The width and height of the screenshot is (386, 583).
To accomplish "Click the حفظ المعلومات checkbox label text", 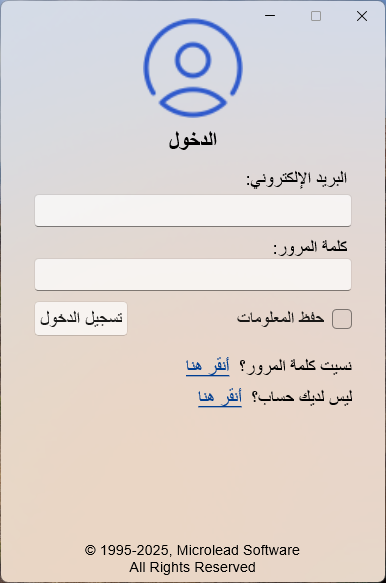I will (281, 318).
